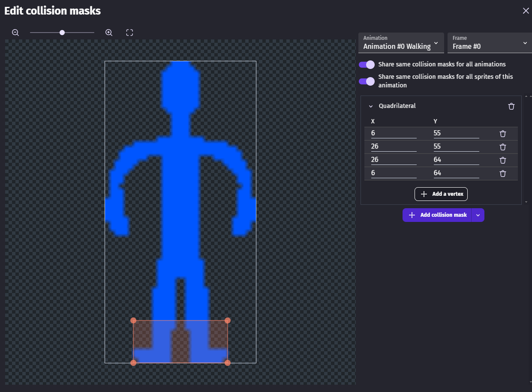Click the zoom out magnifier icon

click(x=15, y=33)
